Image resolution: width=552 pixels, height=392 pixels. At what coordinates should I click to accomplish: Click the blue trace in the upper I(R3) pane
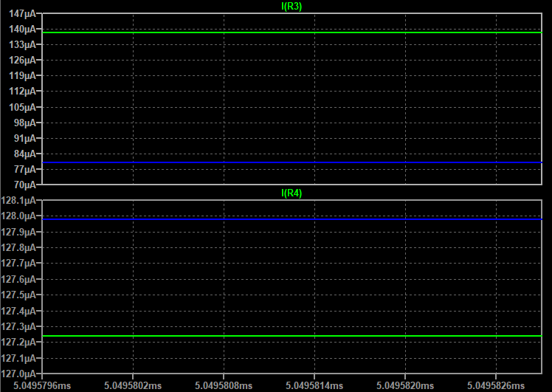(291, 162)
